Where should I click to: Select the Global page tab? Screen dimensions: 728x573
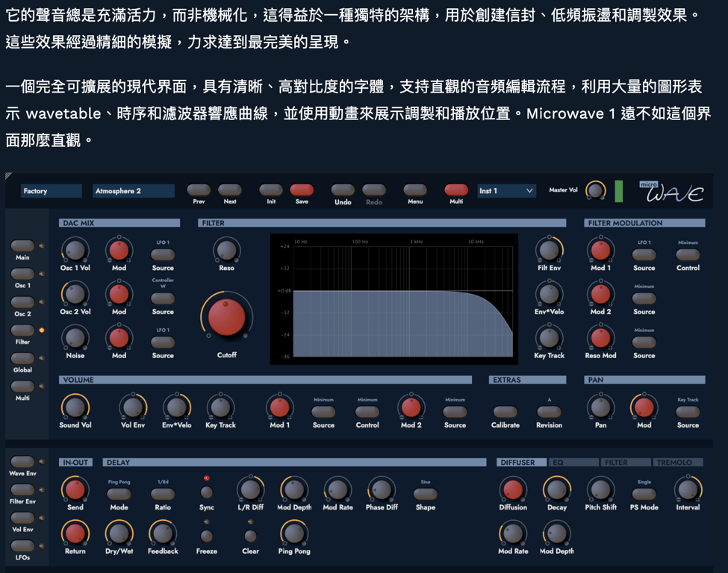[x=22, y=358]
